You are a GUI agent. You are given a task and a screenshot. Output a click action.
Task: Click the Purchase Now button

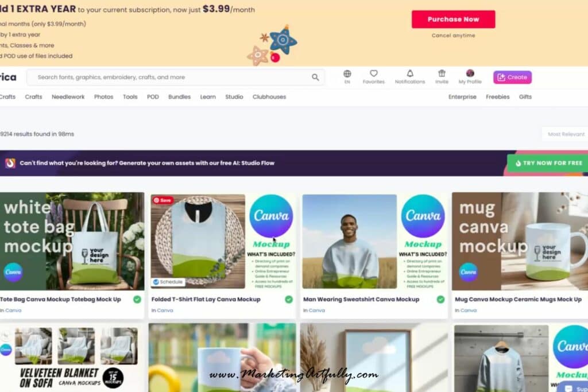click(x=454, y=20)
